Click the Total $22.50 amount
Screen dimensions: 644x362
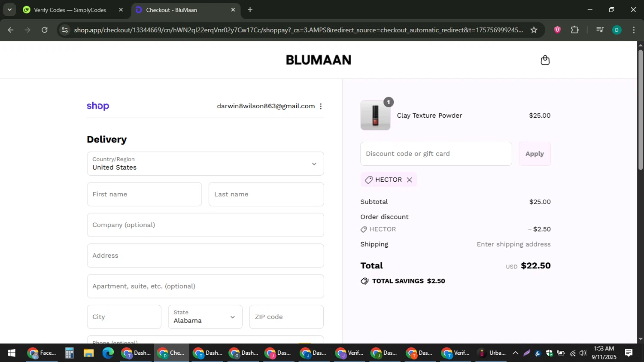pos(536,265)
